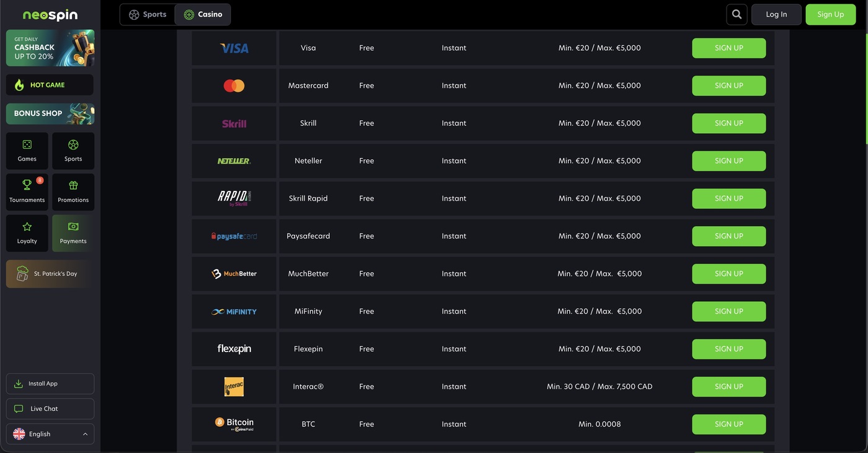
Task: Expand the English language selector
Action: pyautogui.click(x=50, y=434)
